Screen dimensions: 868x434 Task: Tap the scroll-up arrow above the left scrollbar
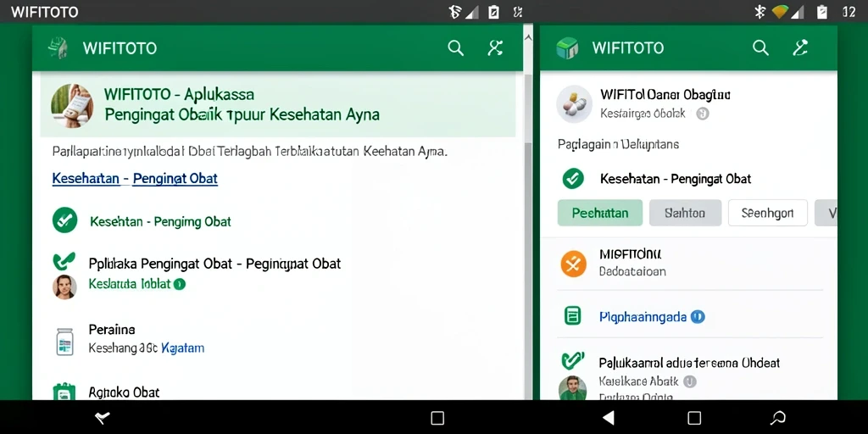[528, 37]
